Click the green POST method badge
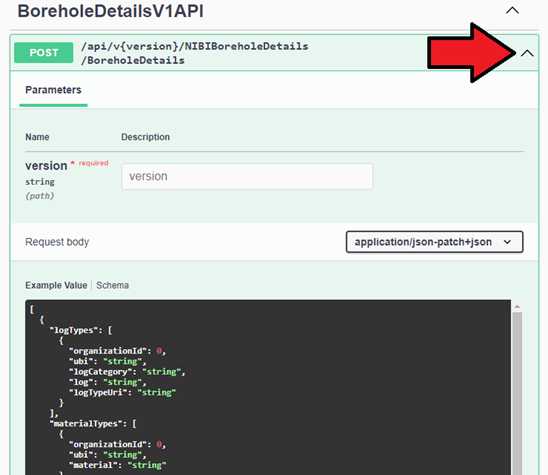The image size is (548, 475). click(44, 53)
